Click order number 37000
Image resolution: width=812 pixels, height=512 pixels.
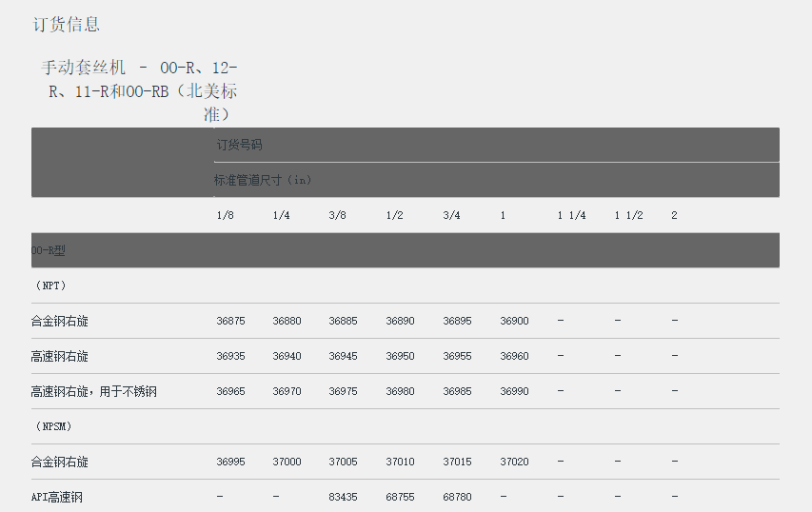tap(287, 463)
